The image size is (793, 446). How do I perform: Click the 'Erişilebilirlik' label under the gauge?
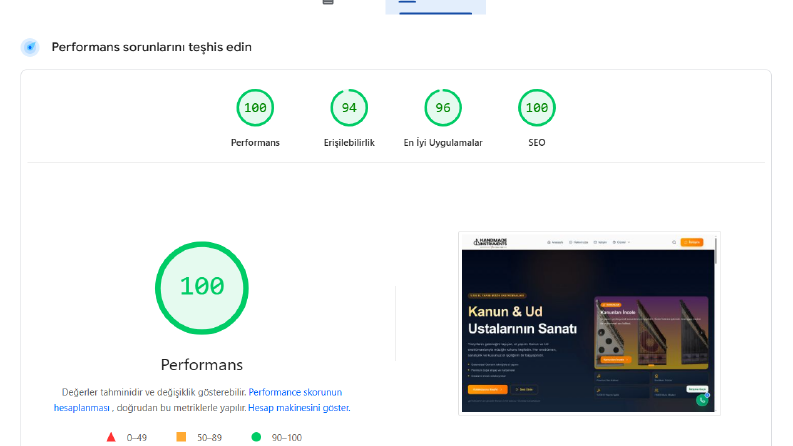tap(349, 143)
